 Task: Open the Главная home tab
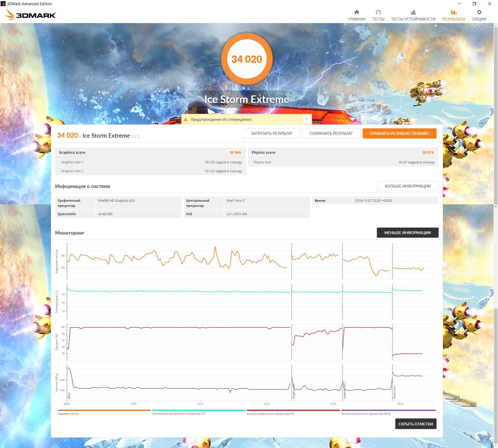[x=357, y=15]
